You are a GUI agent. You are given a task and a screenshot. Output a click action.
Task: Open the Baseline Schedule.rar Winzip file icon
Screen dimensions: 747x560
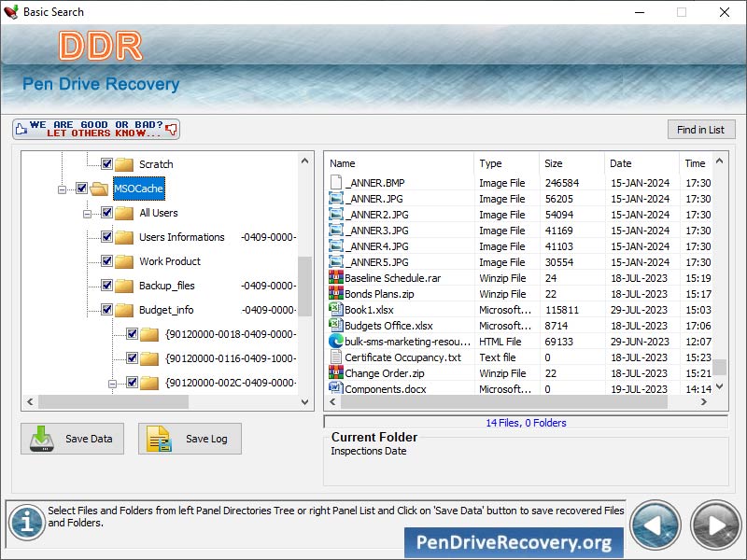pyautogui.click(x=336, y=277)
